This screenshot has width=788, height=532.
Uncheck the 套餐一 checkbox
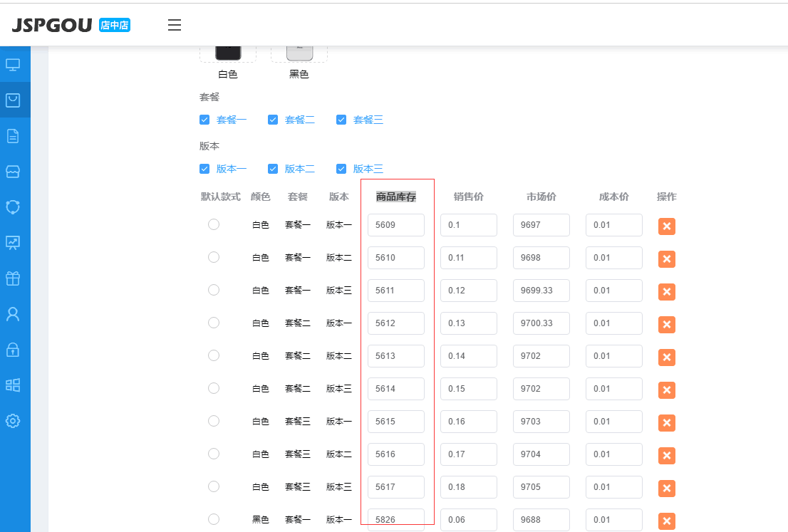[204, 120]
